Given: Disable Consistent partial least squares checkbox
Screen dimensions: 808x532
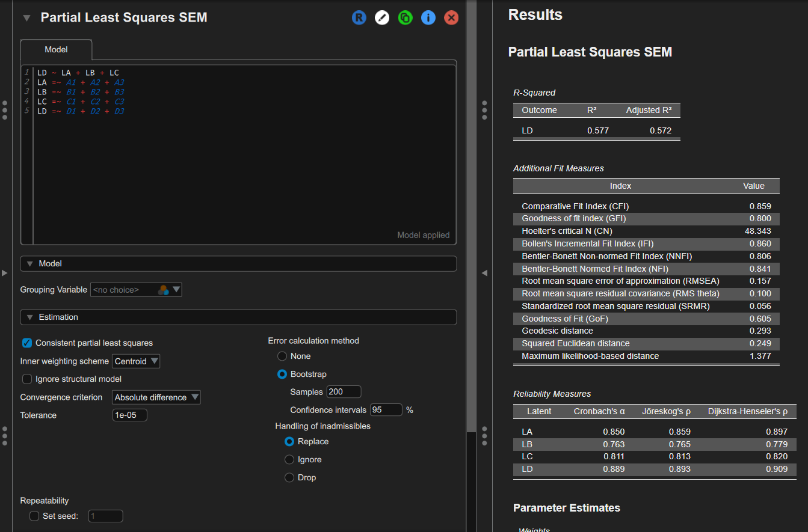Looking at the screenshot, I should tap(27, 343).
